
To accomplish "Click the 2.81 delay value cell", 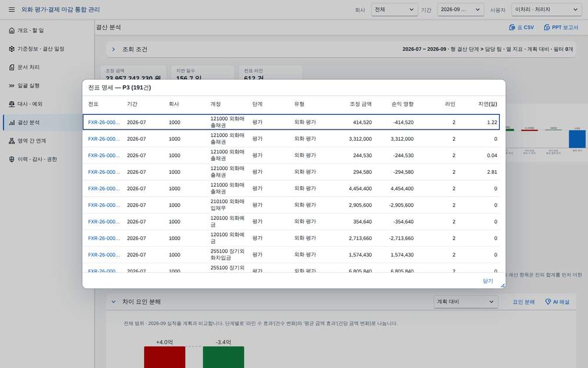I will click(x=492, y=172).
